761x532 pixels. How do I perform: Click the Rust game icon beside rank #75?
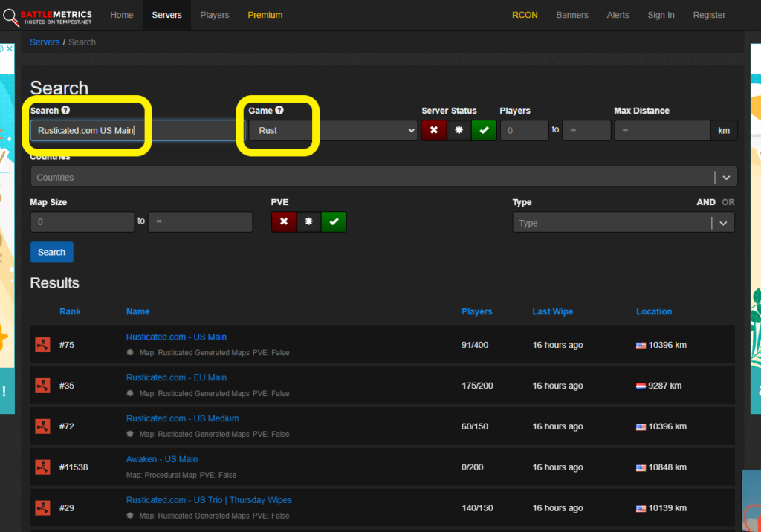point(42,345)
